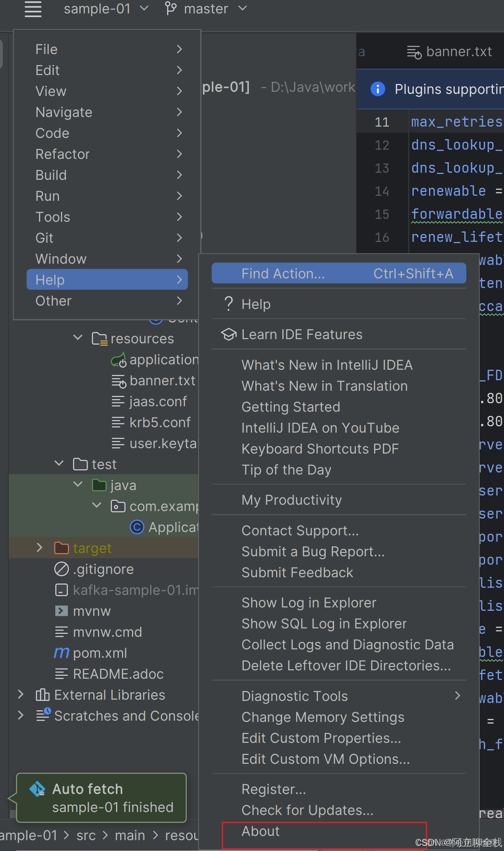The height and width of the screenshot is (851, 504).
Task: Click 'src' in the breadcrumb bar
Action: tap(86, 835)
